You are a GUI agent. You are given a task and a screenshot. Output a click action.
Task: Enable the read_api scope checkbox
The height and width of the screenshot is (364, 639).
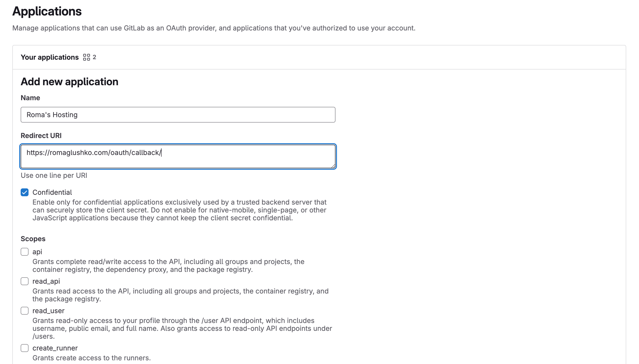click(25, 281)
